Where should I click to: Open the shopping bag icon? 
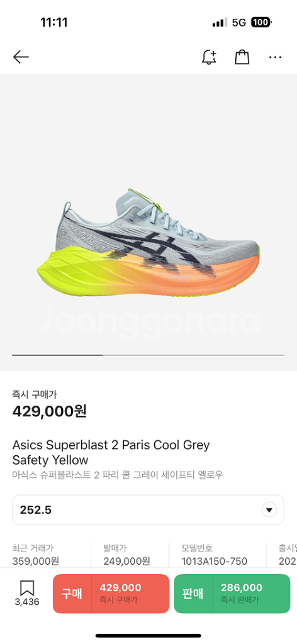tap(242, 57)
